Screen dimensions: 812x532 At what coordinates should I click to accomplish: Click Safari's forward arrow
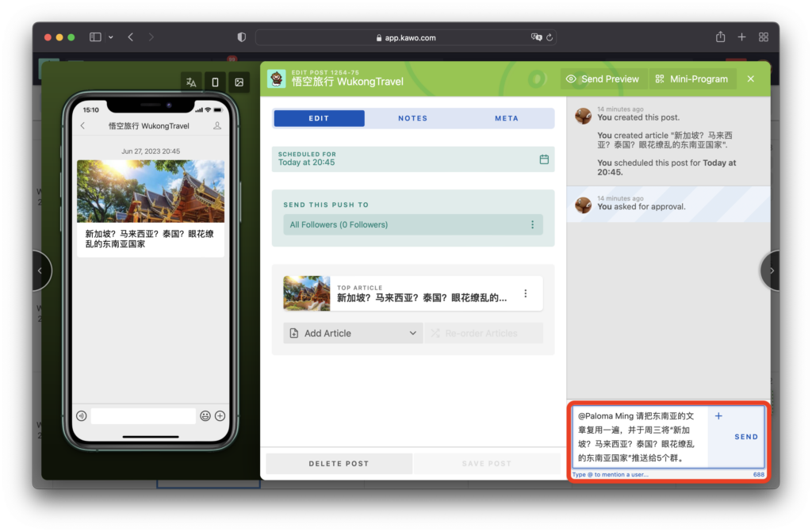(151, 37)
